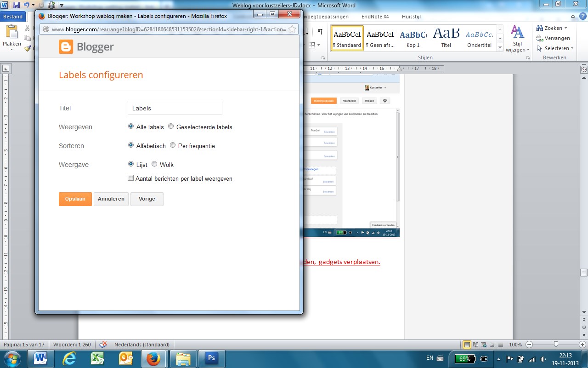Click the tab stop selector at the ruler's corner

6,69
